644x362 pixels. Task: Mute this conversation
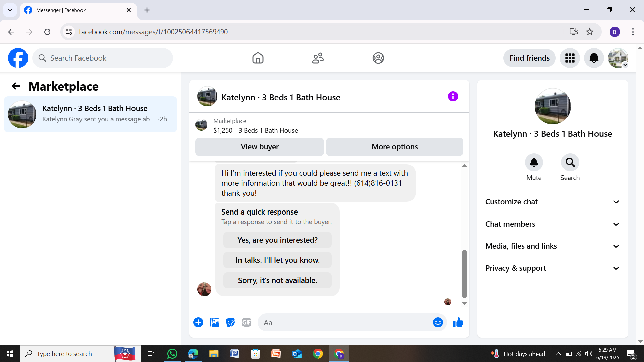tap(534, 163)
